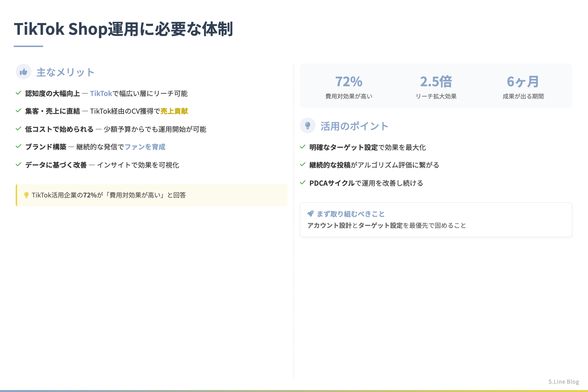Click the bold text ブランド構築
This screenshot has height=392, width=588.
(x=46, y=147)
